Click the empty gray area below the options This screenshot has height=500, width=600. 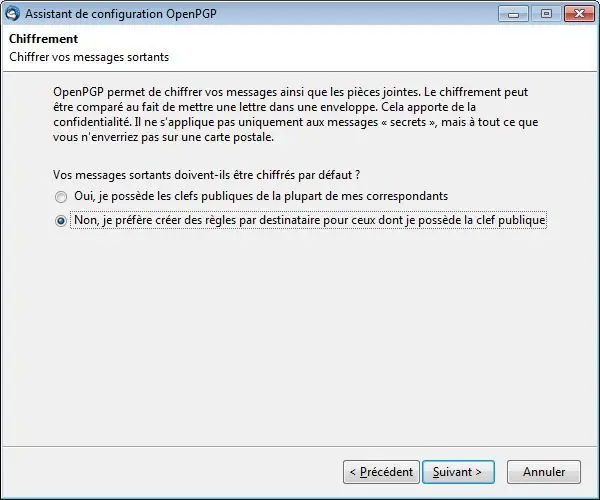[300, 337]
